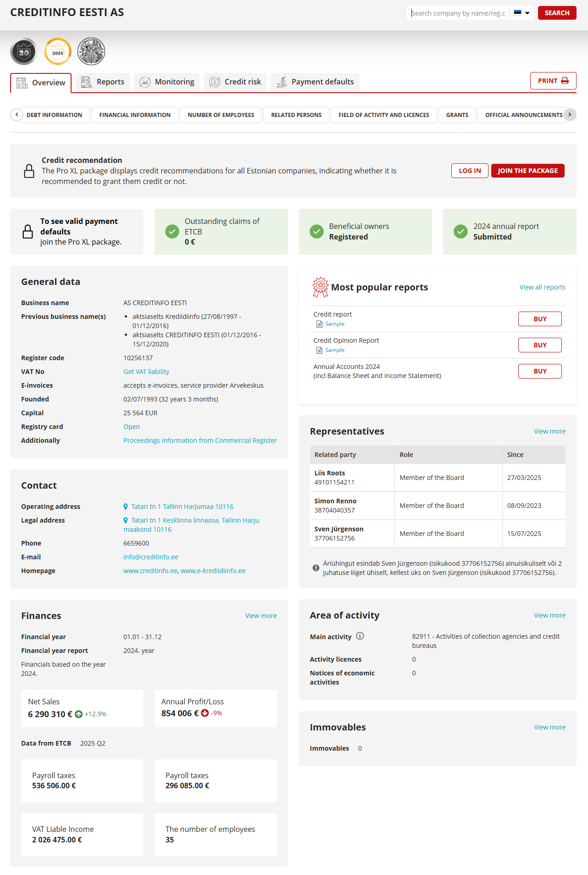
Task: Open the Payment defaults tab
Action: click(x=315, y=82)
